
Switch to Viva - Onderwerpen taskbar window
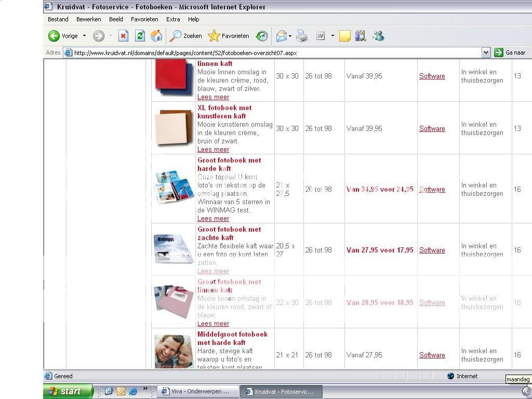pyautogui.click(x=198, y=391)
